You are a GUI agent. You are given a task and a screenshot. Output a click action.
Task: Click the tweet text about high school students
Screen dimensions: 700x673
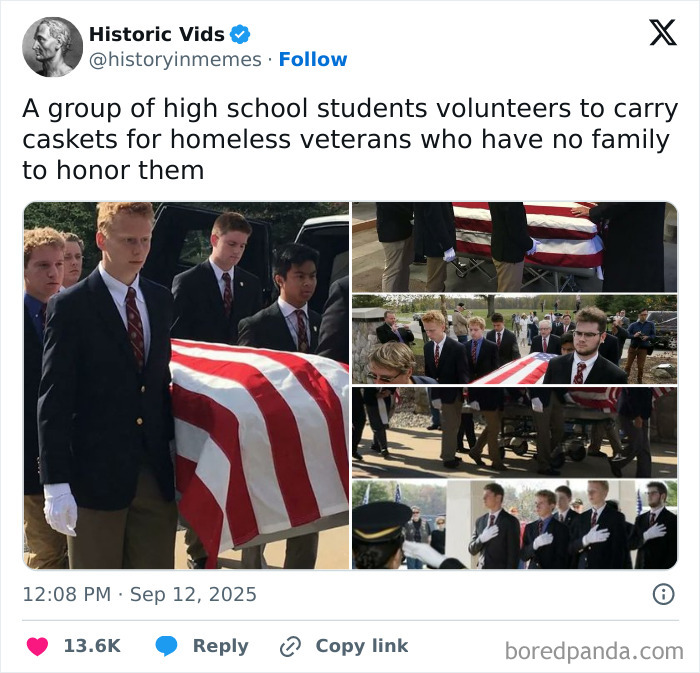tap(350, 139)
